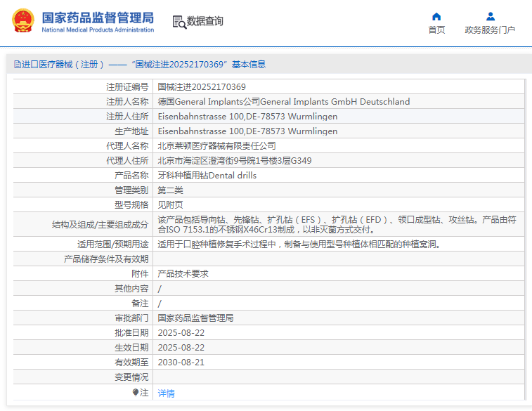
Task: Click the 首页 house icon
Action: (436, 16)
